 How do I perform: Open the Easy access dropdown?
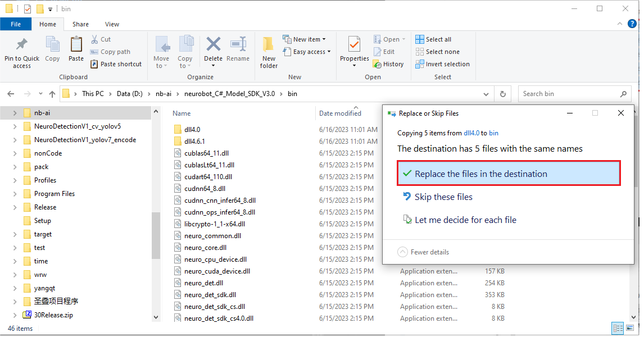pyautogui.click(x=307, y=52)
